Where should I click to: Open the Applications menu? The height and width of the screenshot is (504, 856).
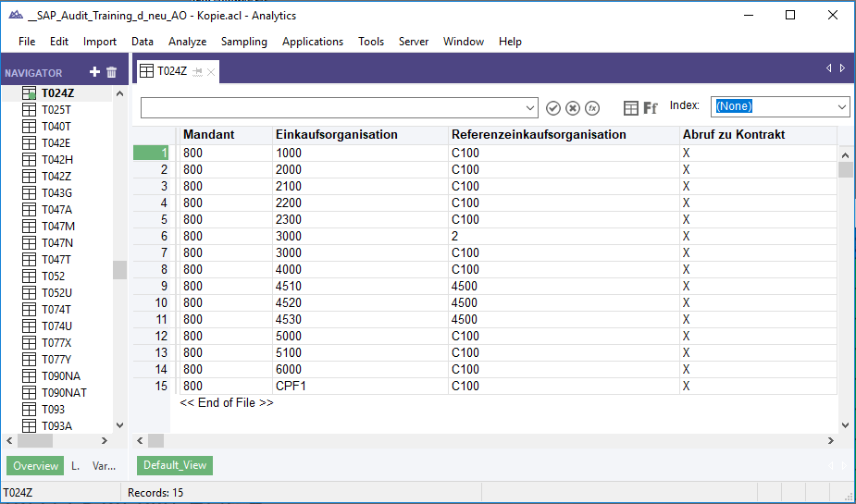click(312, 42)
